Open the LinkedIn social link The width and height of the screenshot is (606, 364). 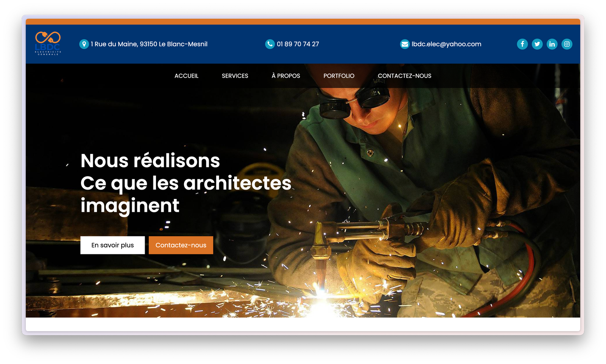click(x=552, y=44)
